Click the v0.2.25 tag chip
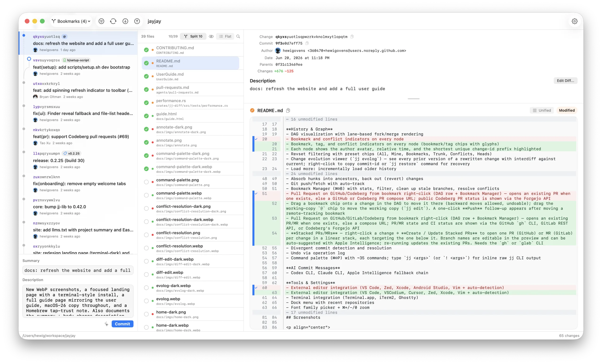This screenshot has height=364, width=602. tap(71, 153)
